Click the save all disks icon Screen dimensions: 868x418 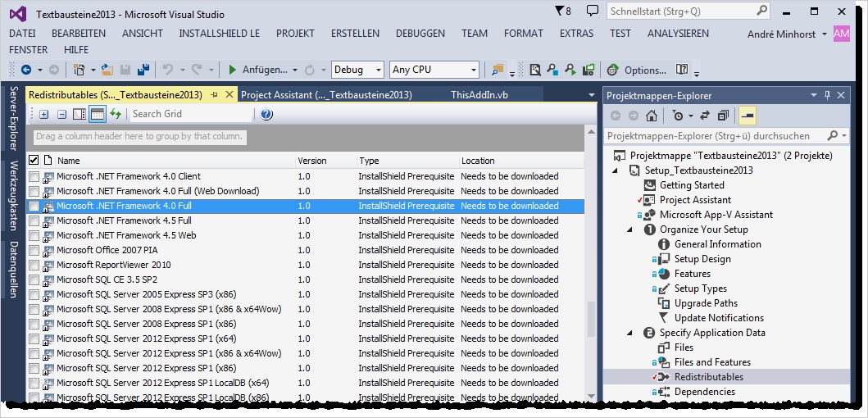click(143, 70)
